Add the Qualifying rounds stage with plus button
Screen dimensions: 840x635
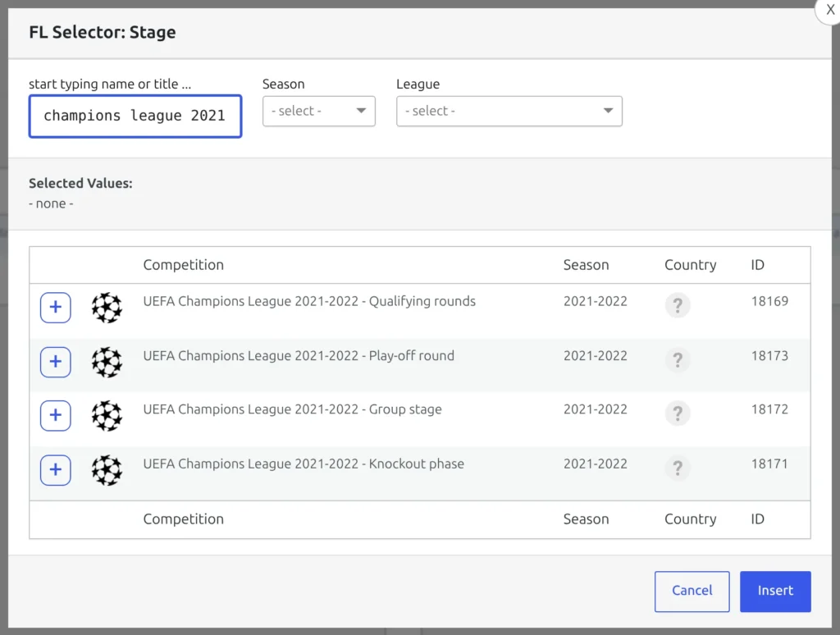(x=55, y=308)
